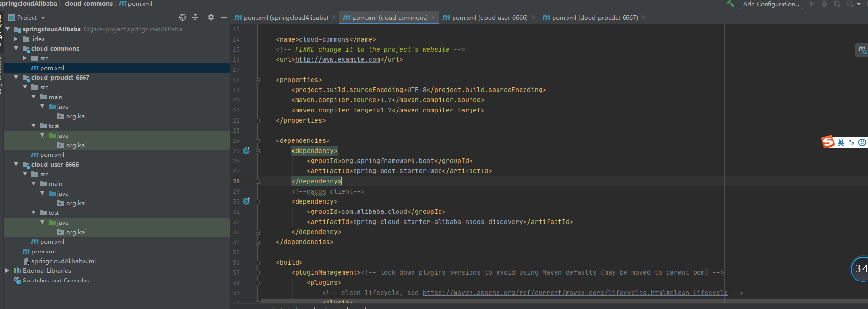This screenshot has height=309, width=868.
Task: Click gutter dependency icon on line 30
Action: point(246,201)
